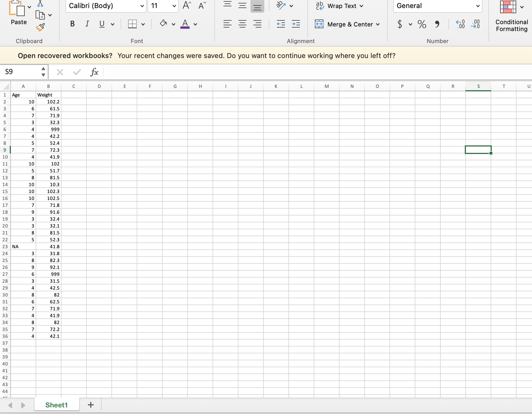Apply Percent Style format
Viewport: 532px width, 414px height.
pyautogui.click(x=422, y=24)
